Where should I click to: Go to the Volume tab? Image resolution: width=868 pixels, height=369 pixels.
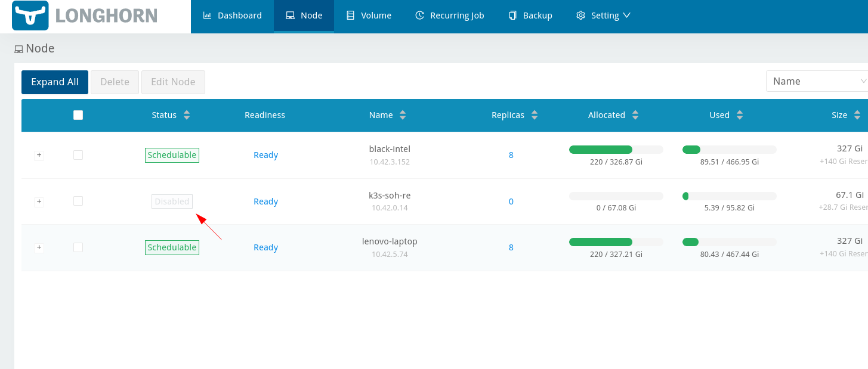(x=369, y=15)
